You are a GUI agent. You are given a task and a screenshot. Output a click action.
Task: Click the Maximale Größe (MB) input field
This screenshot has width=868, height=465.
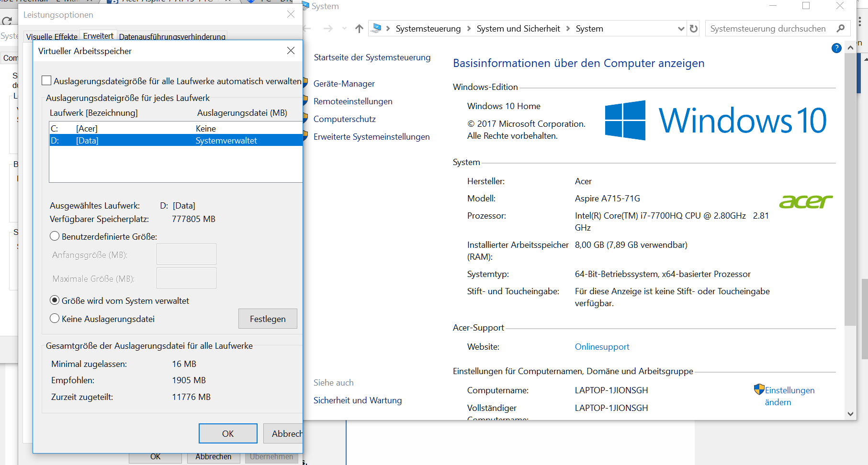(186, 278)
